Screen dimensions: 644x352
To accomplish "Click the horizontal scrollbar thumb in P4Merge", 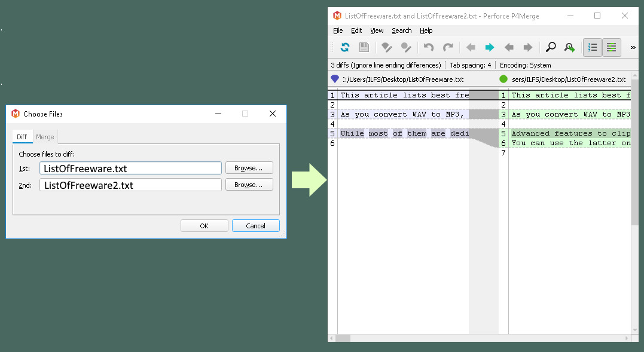I will coord(343,338).
